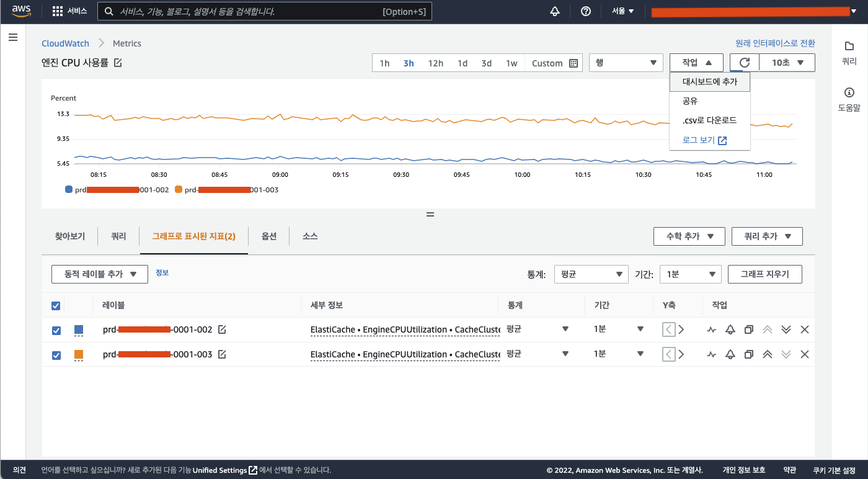Change 기간 for 0001-003 row
The image size is (868, 479).
[x=619, y=354]
